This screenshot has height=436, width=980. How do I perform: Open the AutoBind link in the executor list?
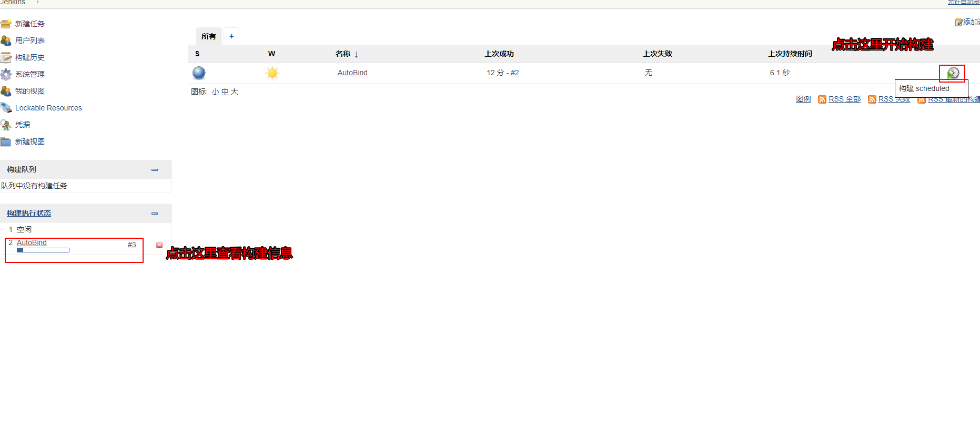point(32,242)
